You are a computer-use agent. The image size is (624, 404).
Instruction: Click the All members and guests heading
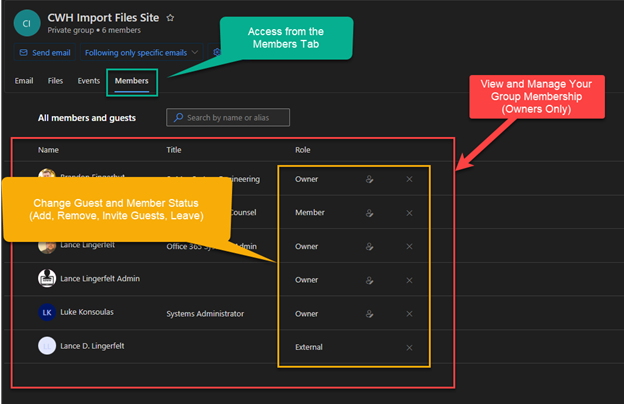point(87,118)
